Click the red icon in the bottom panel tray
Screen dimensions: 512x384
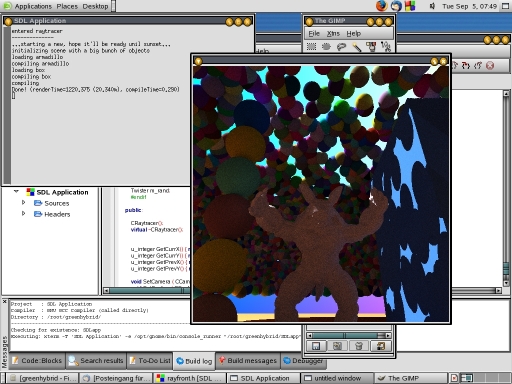click(454, 378)
